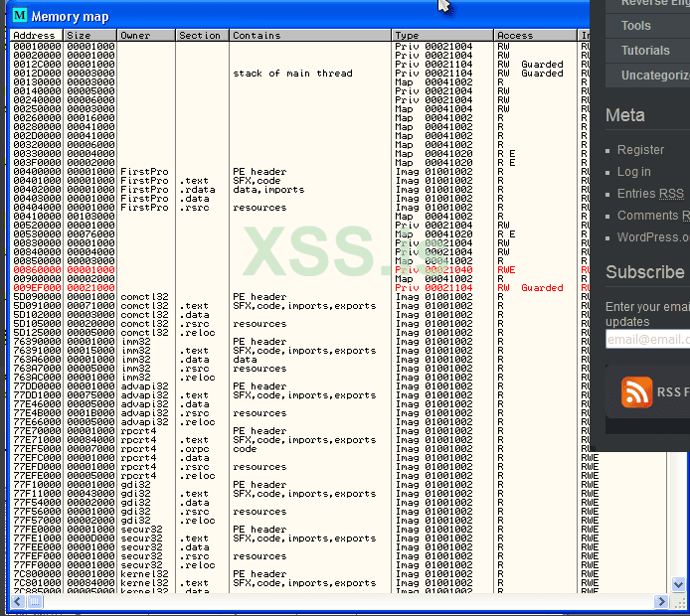Click the Memory map 'M' window icon
This screenshot has height=616, width=690.
pos(20,16)
